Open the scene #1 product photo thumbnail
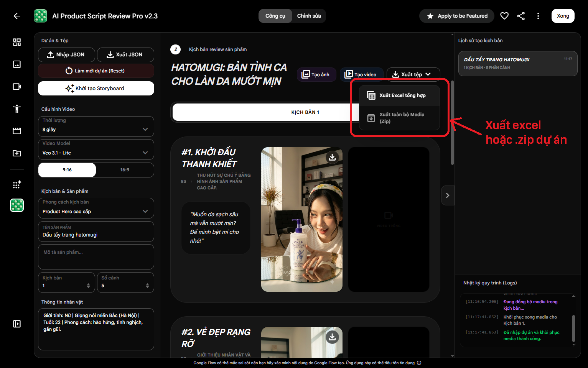Screen dimensions: 588x368 click(x=302, y=219)
